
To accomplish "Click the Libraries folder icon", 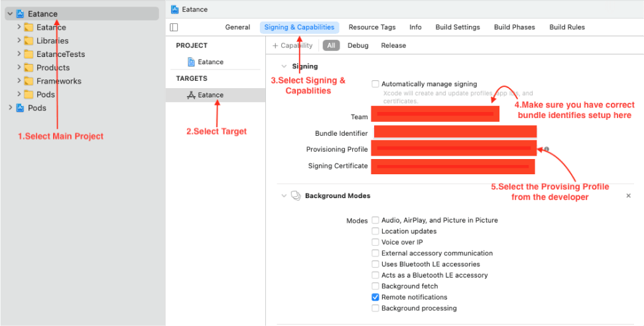I will pyautogui.click(x=29, y=41).
